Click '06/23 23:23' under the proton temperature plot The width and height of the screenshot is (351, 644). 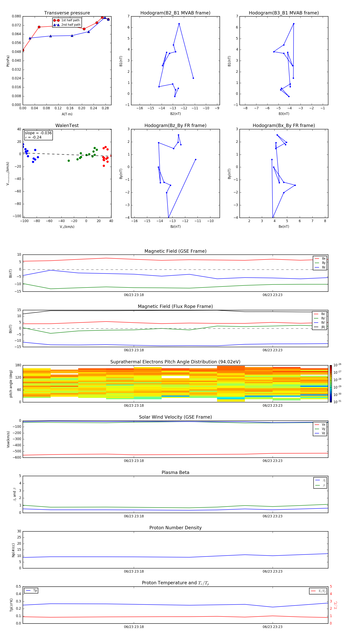click(x=273, y=627)
